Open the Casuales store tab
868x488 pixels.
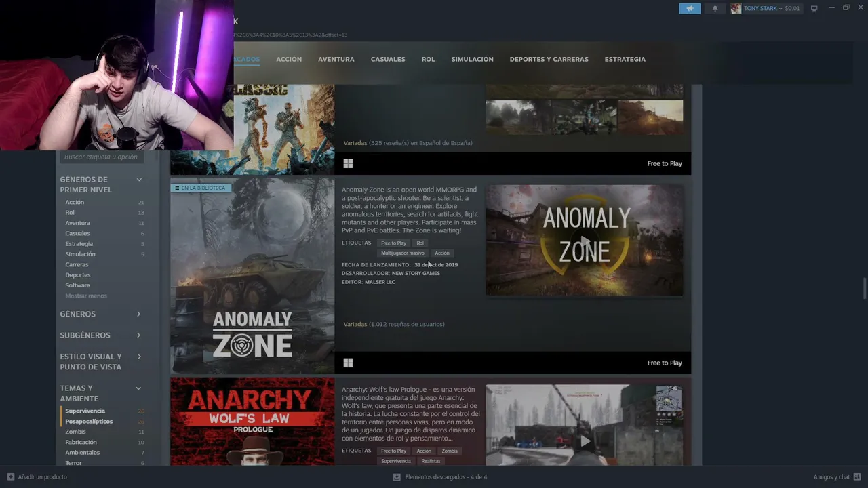point(388,59)
